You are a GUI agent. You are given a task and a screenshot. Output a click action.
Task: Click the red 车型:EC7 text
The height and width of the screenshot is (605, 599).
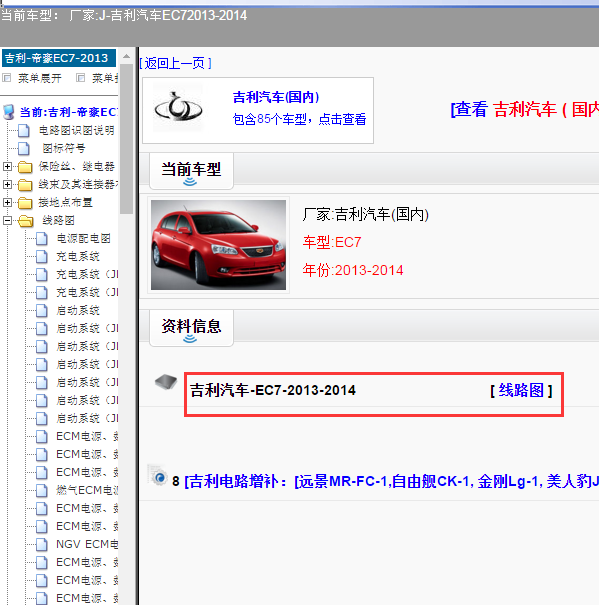[332, 242]
